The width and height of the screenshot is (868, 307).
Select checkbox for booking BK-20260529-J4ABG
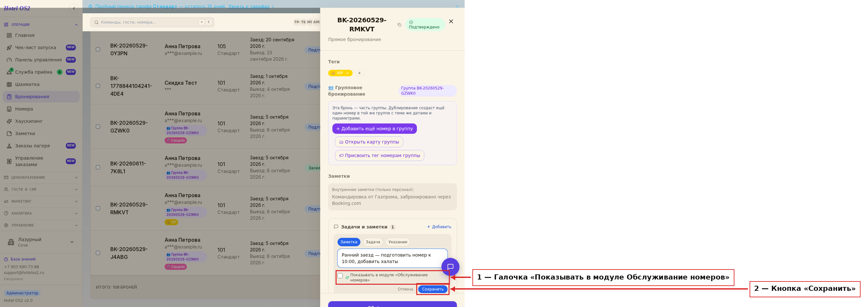pos(98,253)
